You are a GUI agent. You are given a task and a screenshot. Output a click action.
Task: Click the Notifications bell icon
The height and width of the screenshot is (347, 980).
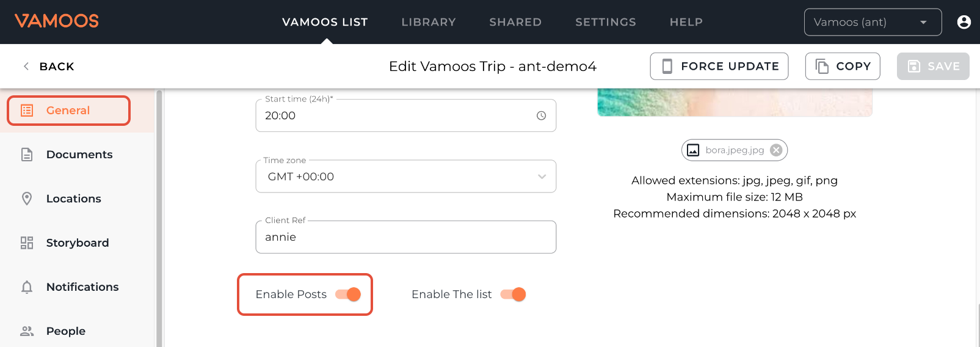pos(27,287)
